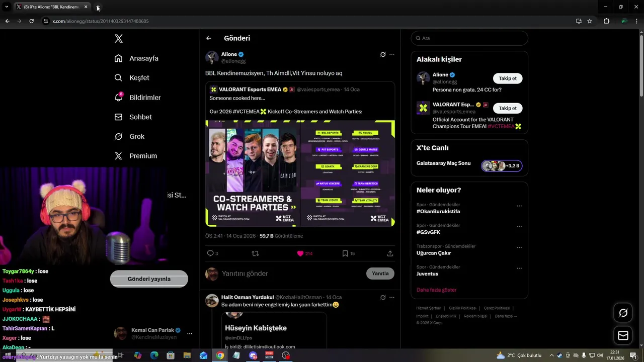Click the X logo in the sidebar
The image size is (644, 362).
tap(118, 39)
